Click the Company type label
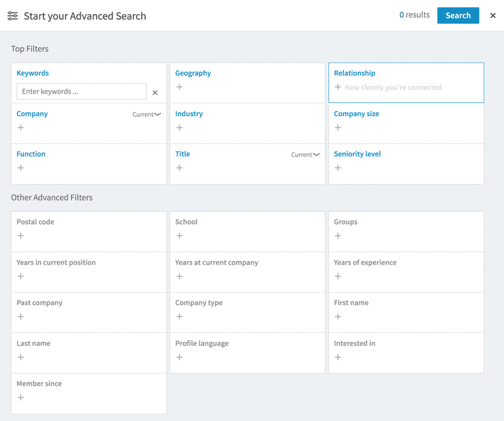Viewport: 504px width, 421px height. pos(199,303)
